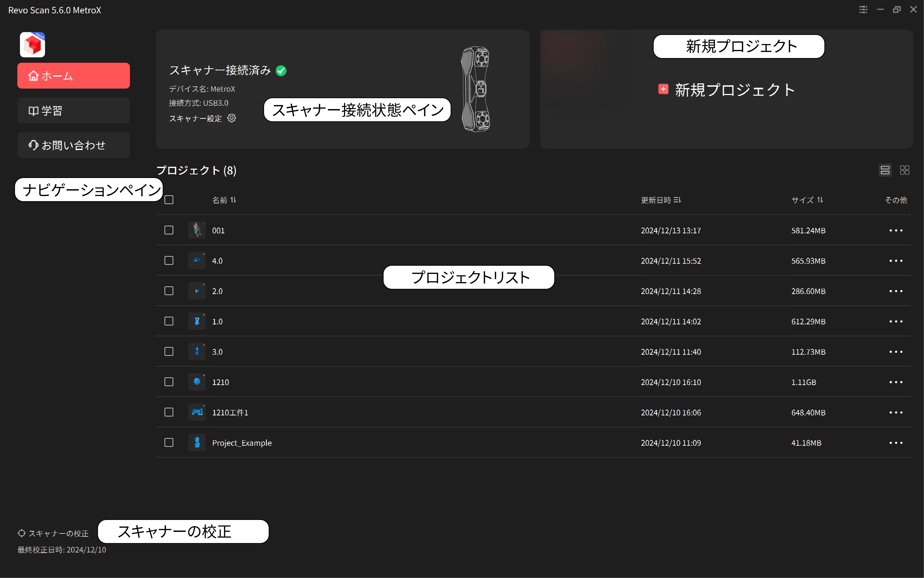Open the お問い合わせ navigation item
924x578 pixels.
tap(73, 145)
